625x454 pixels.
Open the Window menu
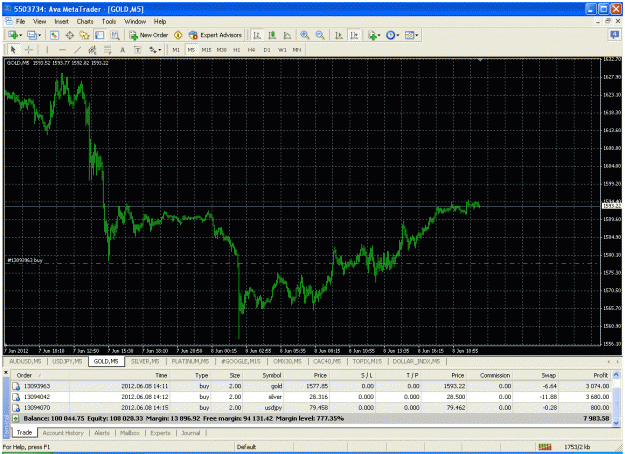coord(135,22)
